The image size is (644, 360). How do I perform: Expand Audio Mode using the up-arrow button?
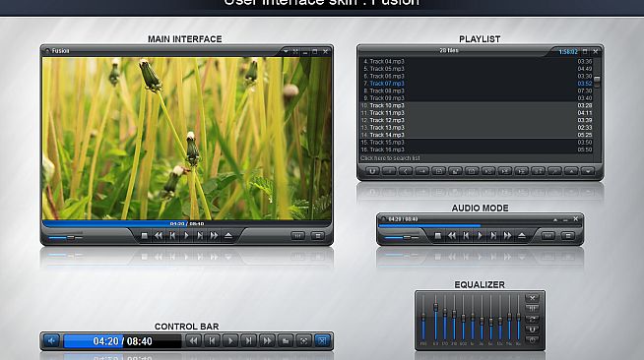pos(555,219)
